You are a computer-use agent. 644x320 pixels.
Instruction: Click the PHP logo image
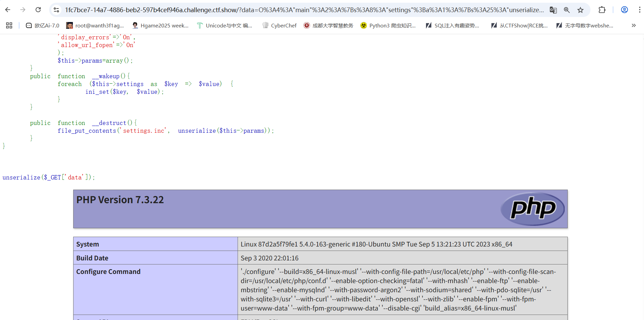click(532, 209)
